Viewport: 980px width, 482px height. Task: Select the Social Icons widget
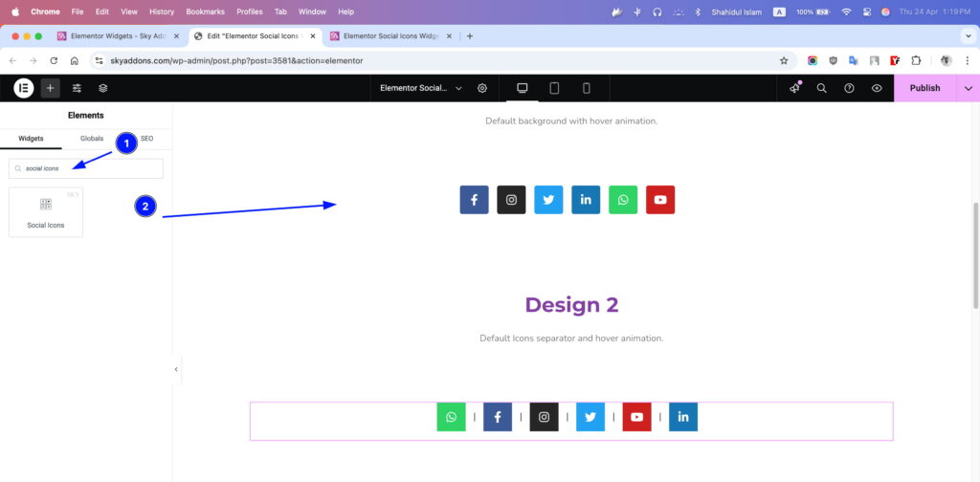(46, 212)
